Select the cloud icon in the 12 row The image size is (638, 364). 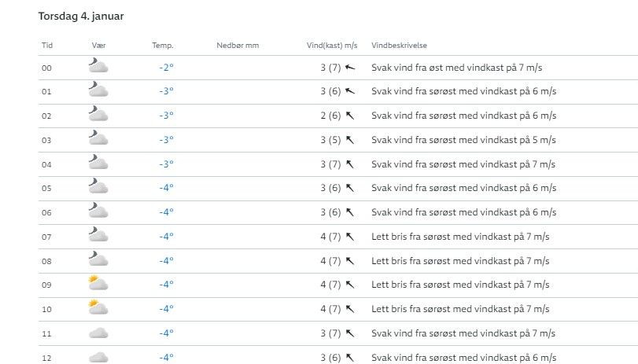coord(98,357)
